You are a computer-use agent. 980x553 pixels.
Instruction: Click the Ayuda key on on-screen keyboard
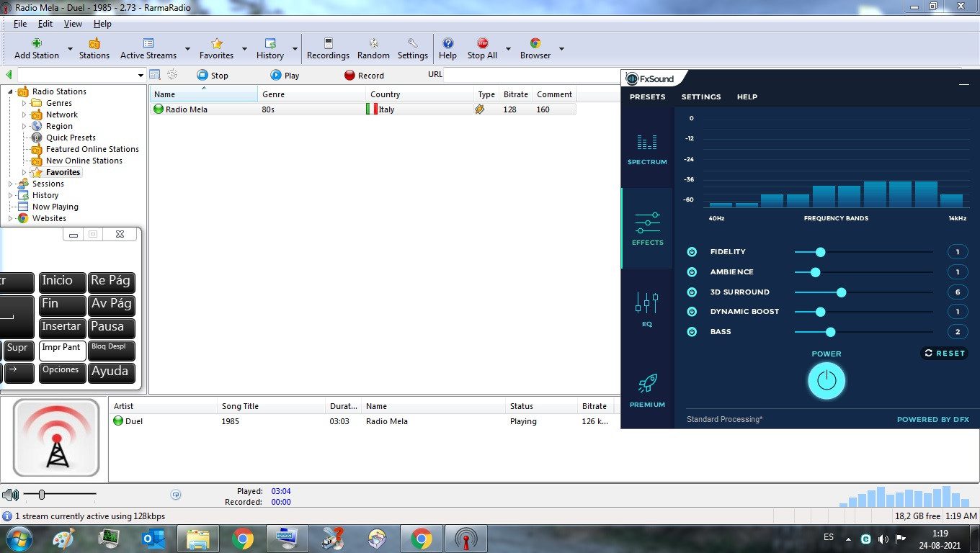coord(112,373)
